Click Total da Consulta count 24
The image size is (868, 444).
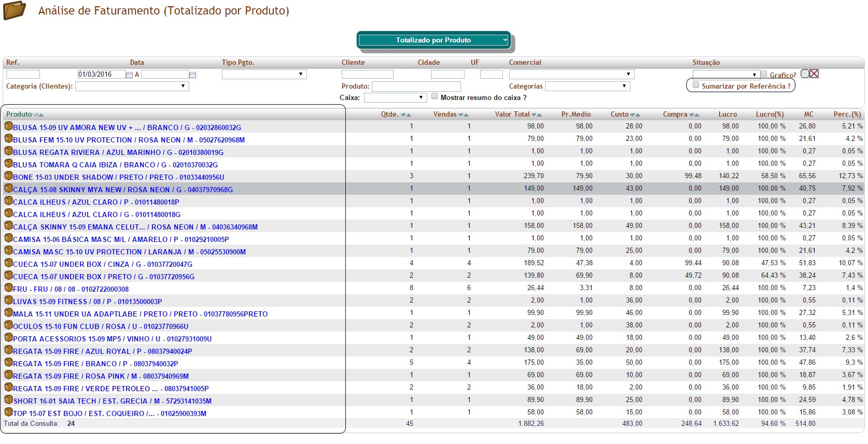[71, 424]
